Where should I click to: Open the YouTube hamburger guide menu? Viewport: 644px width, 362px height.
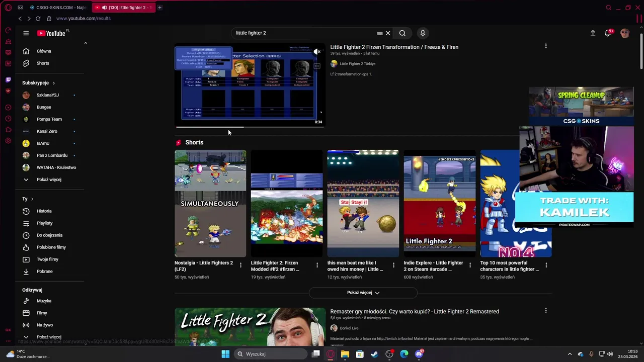click(x=26, y=33)
